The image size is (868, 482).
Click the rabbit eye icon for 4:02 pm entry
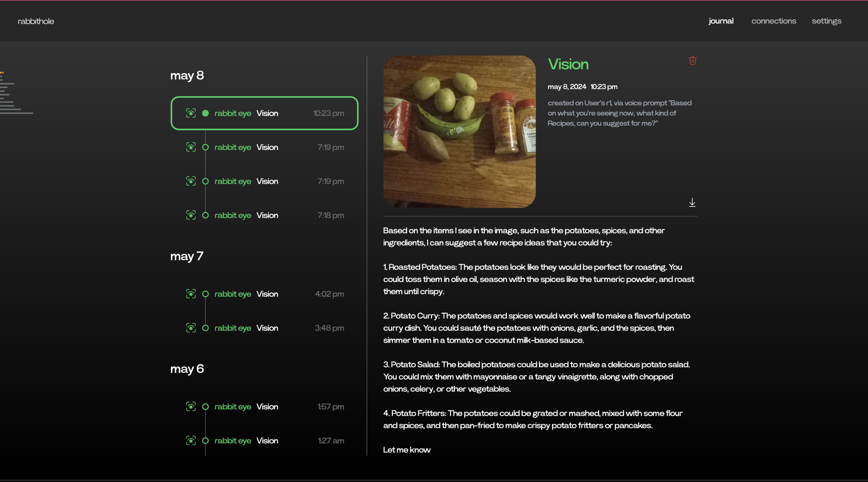191,294
